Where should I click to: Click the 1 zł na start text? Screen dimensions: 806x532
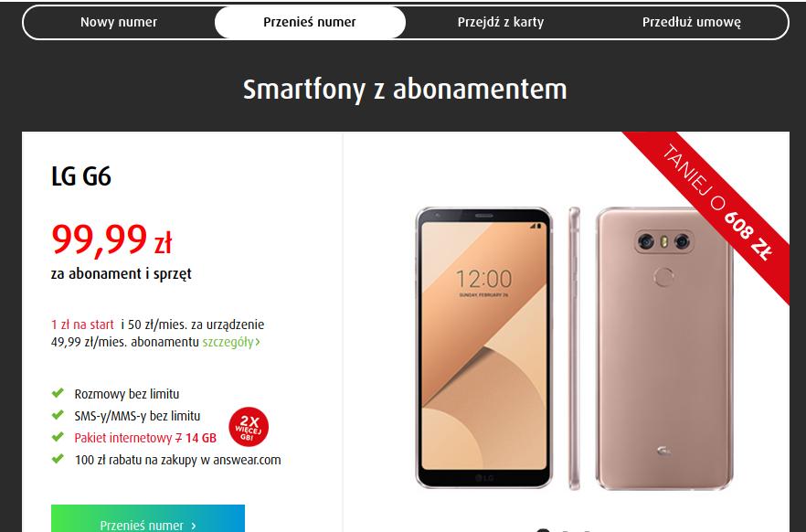82,325
